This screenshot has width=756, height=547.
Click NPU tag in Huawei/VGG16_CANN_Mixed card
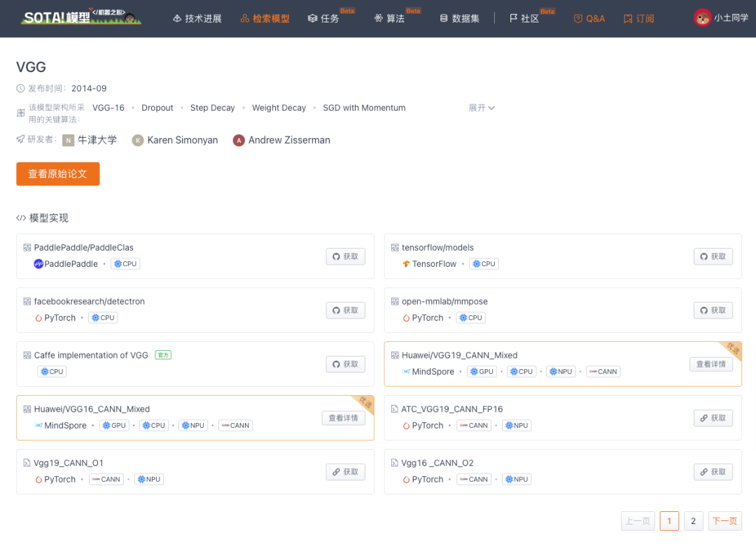coord(193,425)
